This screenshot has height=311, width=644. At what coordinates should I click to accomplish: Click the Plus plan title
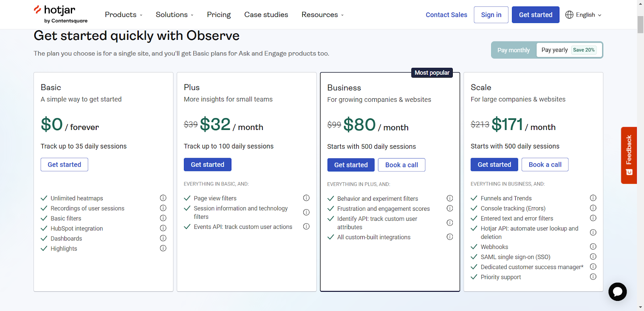(192, 87)
